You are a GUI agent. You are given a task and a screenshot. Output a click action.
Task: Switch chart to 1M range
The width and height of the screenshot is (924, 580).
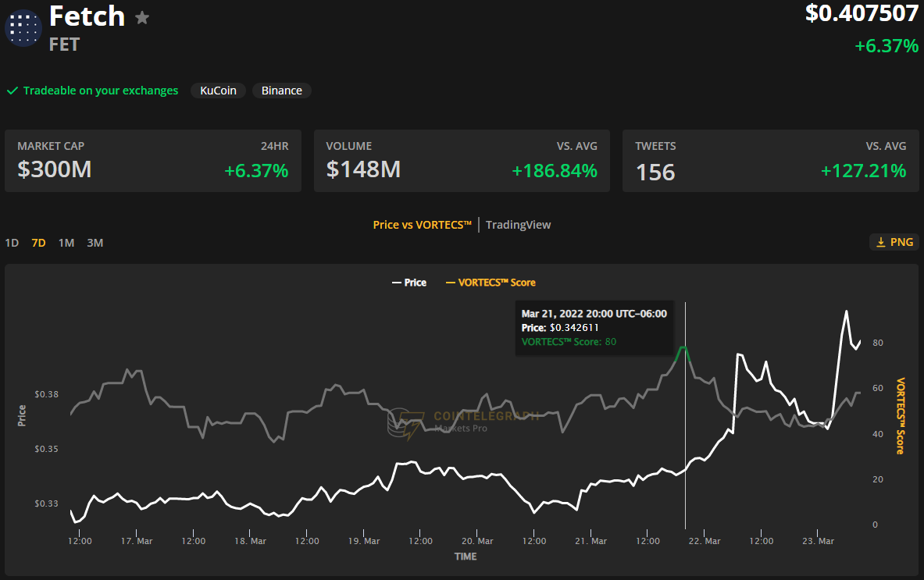pyautogui.click(x=66, y=243)
